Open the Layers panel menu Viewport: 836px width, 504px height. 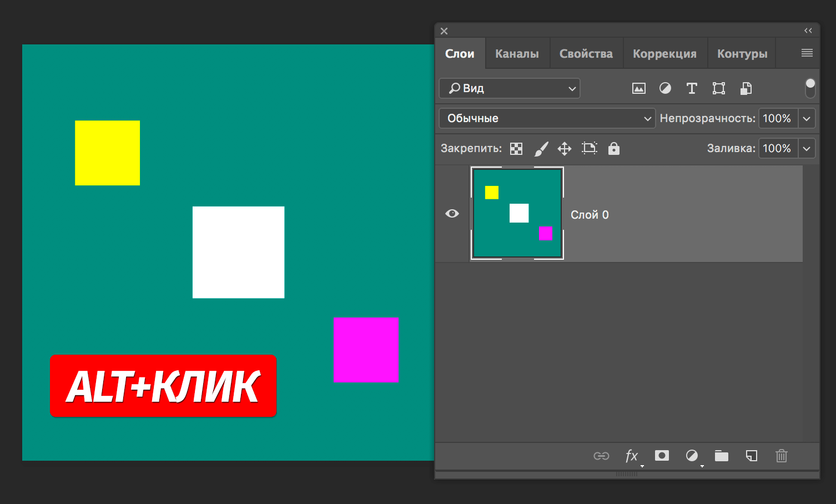tap(805, 53)
